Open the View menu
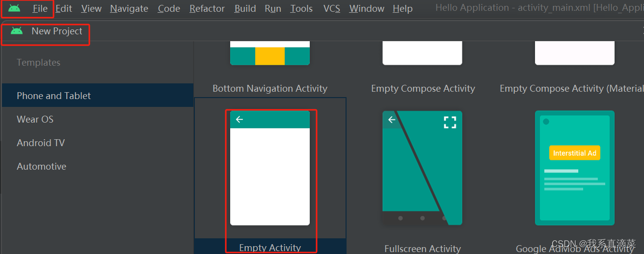644x254 pixels. [91, 9]
